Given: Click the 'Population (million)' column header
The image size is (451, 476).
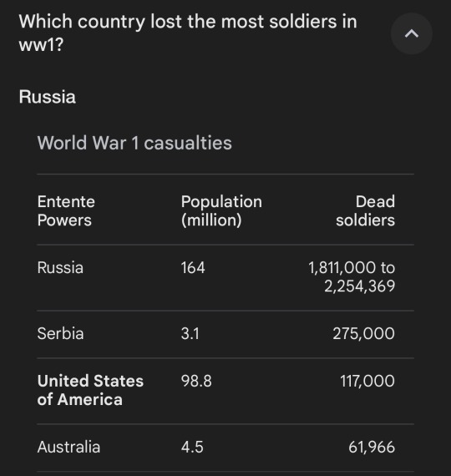Looking at the screenshot, I should 221,210.
